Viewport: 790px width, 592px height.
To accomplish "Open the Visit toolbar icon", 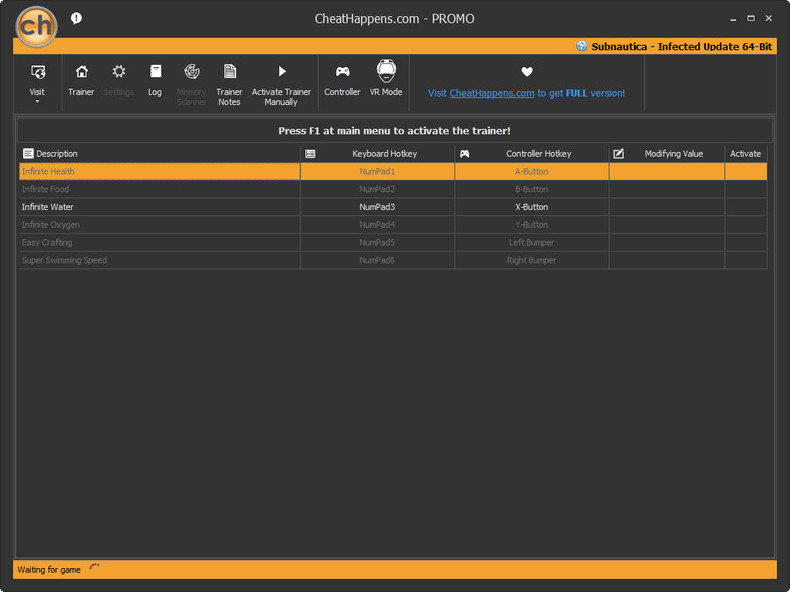I will click(x=37, y=73).
